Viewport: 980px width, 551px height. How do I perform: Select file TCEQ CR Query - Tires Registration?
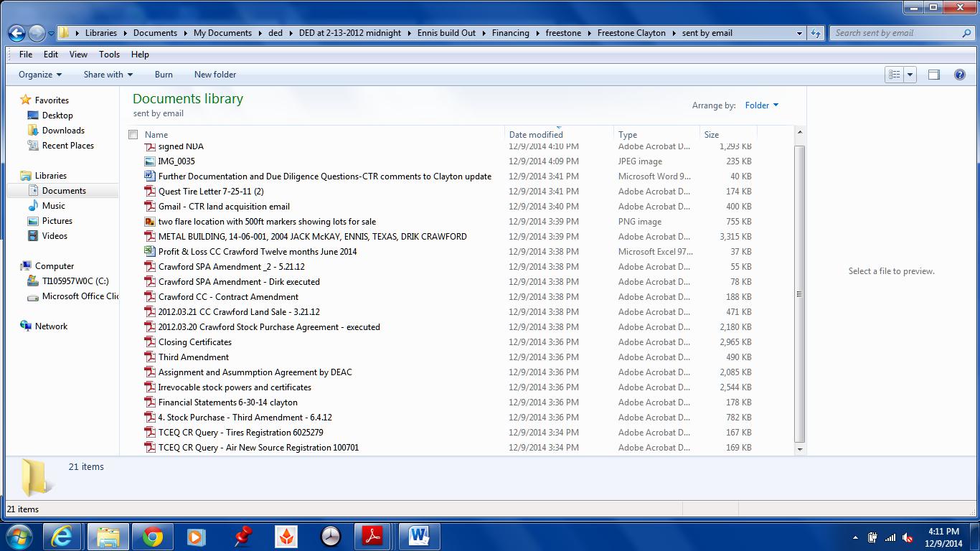click(241, 433)
